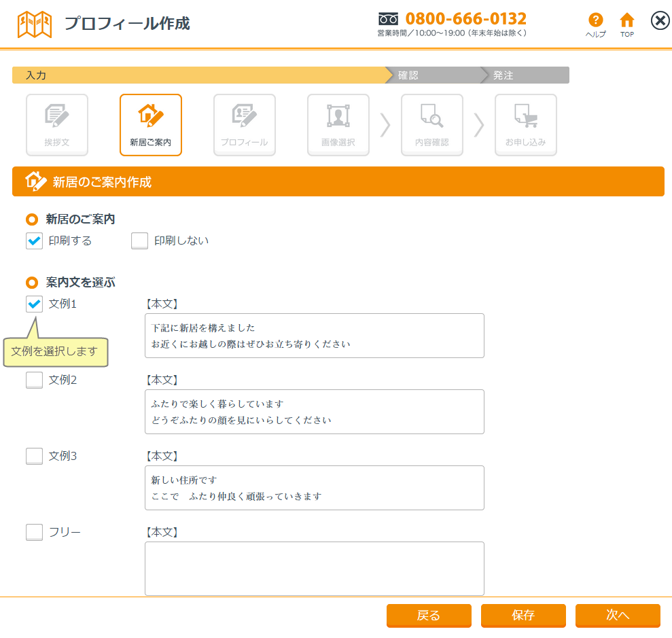Enable the フリー checkbox
The width and height of the screenshot is (672, 638).
pos(34,533)
